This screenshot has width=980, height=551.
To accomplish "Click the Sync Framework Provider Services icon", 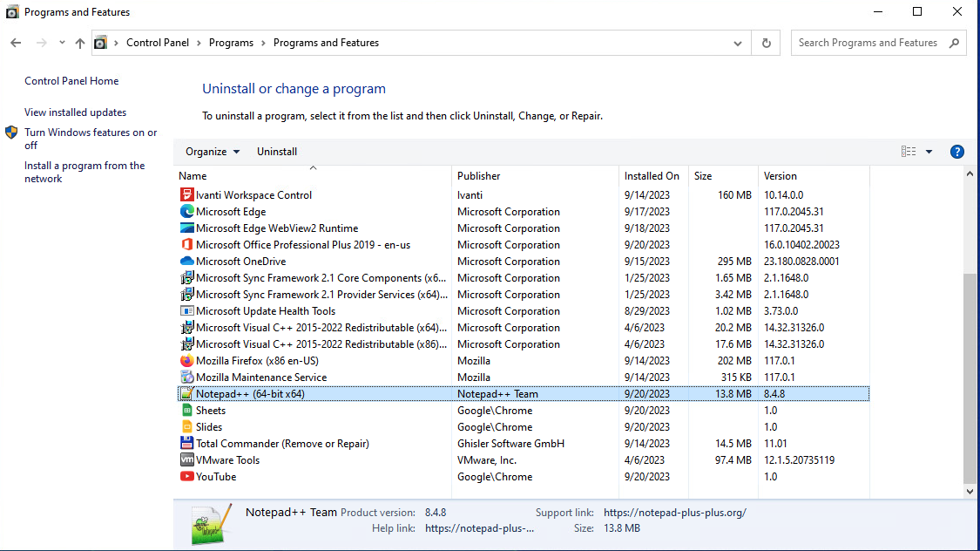I will [x=186, y=294].
